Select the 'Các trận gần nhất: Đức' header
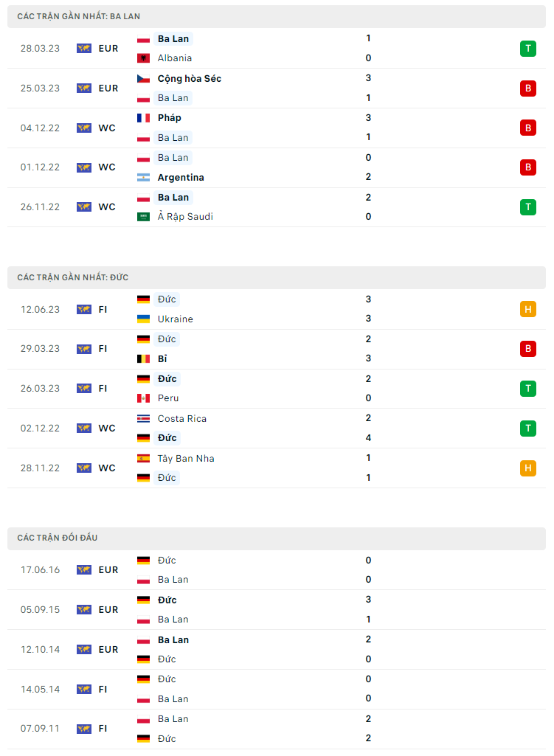 point(73,277)
